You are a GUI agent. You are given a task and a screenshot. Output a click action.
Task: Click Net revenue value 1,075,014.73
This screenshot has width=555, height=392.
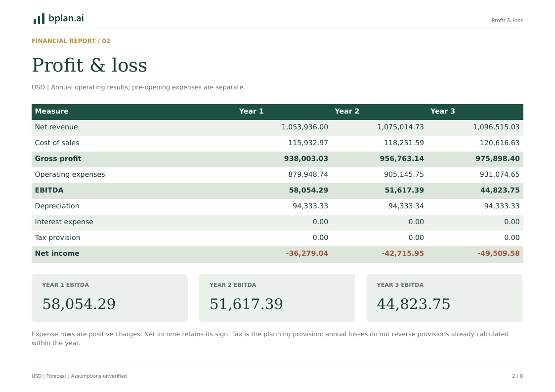(400, 127)
